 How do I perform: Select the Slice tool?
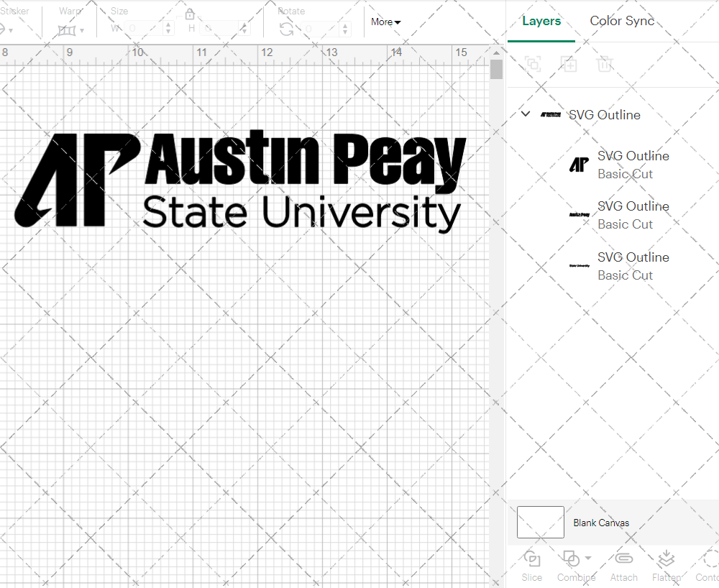point(531,564)
